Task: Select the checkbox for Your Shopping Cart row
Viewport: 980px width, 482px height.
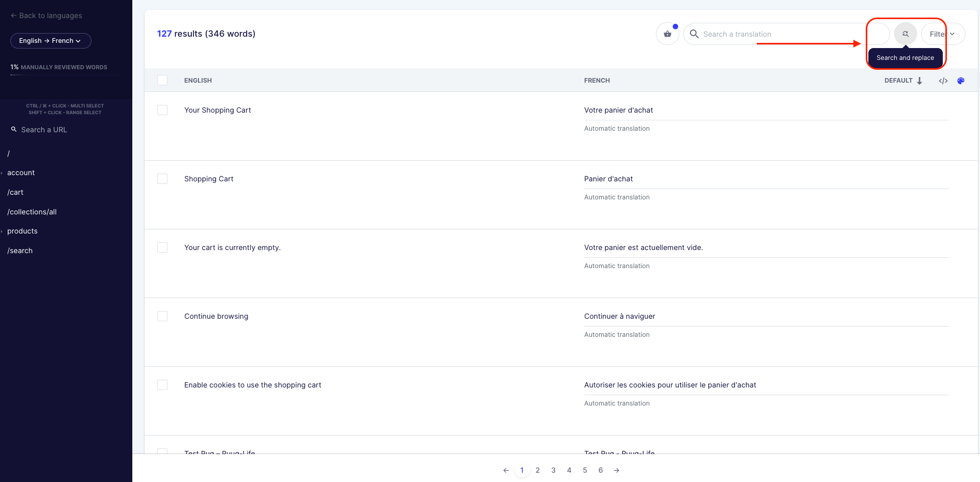Action: tap(162, 110)
